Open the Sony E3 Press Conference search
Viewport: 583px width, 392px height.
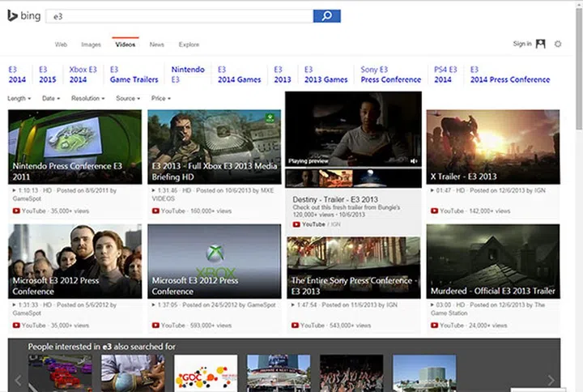391,75
